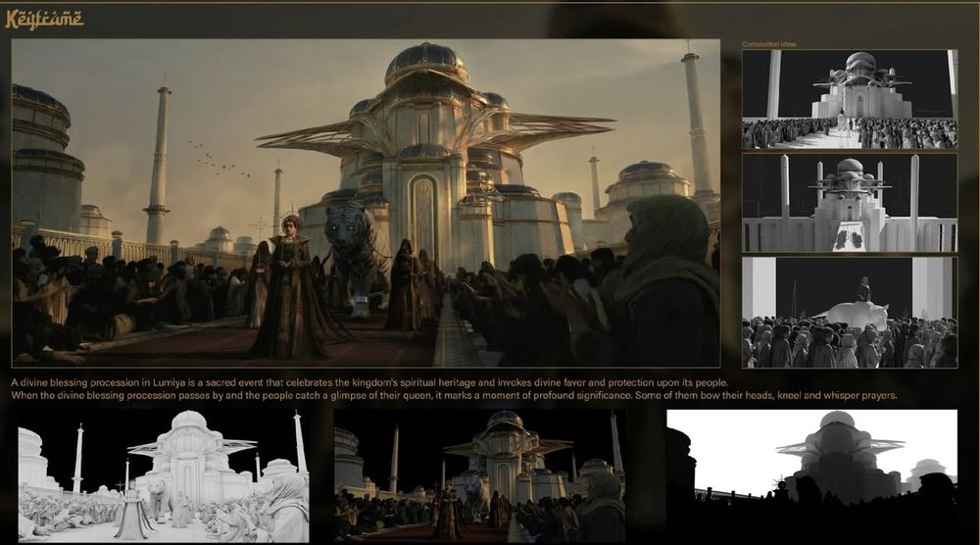Image resolution: width=980 pixels, height=545 pixels.
Task: Open the main keyframe procession artwork
Action: 366,203
